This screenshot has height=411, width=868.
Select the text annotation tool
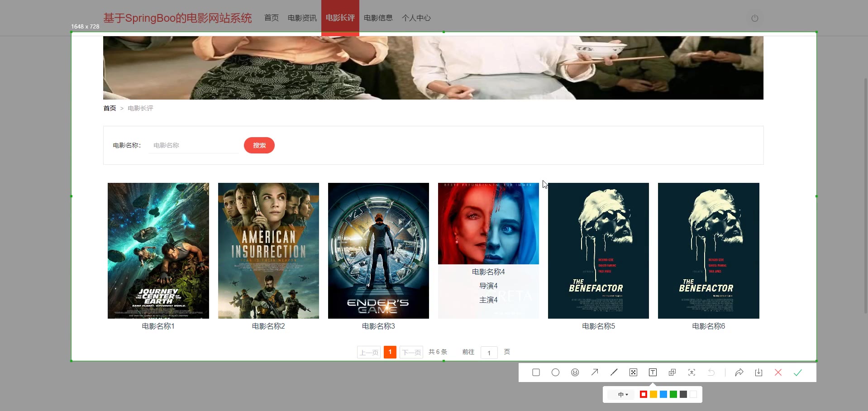point(653,373)
